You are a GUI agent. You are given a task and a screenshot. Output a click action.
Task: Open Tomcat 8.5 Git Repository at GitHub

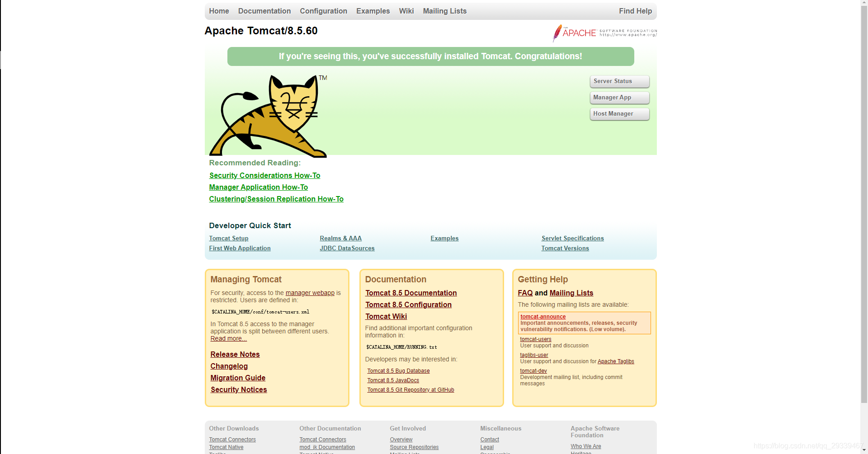tap(410, 390)
